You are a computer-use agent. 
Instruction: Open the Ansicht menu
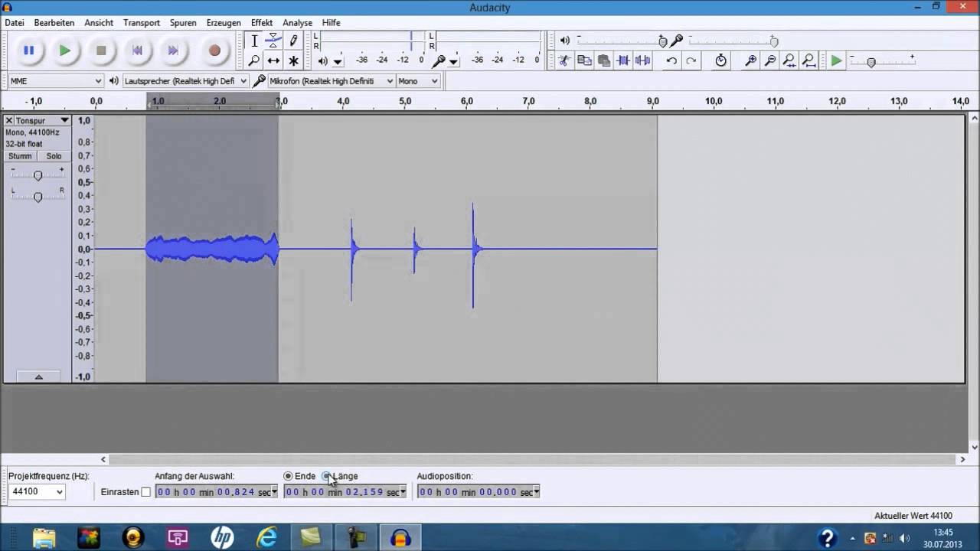(99, 23)
